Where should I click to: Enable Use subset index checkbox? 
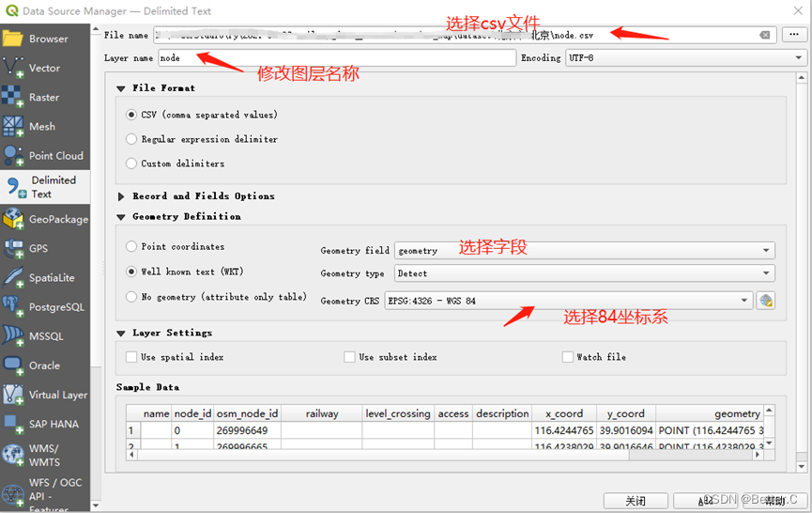point(349,357)
